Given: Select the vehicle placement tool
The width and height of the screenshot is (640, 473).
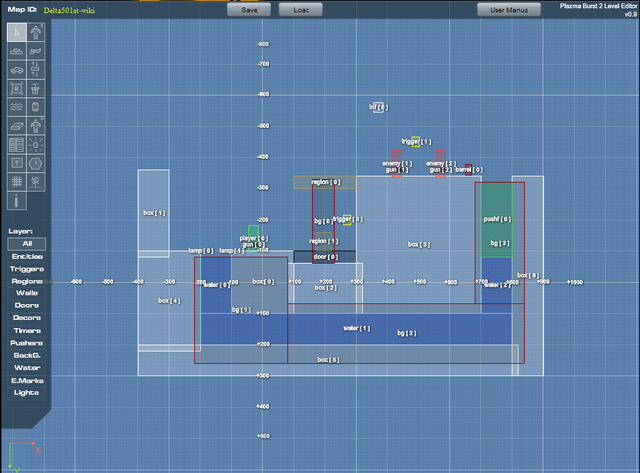Looking at the screenshot, I should coord(17,70).
